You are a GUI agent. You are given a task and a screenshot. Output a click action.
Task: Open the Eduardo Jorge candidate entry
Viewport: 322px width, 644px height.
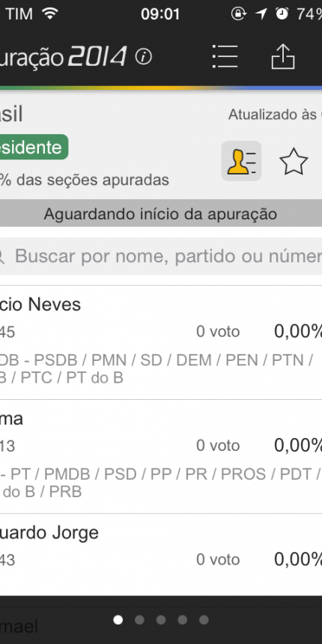click(x=161, y=554)
